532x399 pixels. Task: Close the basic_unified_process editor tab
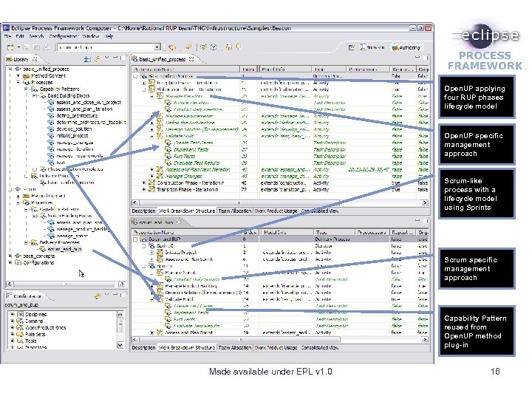point(191,59)
